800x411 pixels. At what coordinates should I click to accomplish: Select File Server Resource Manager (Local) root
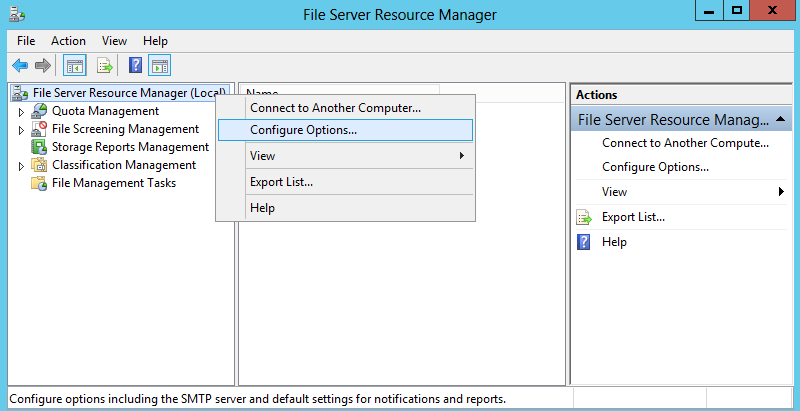[129, 93]
